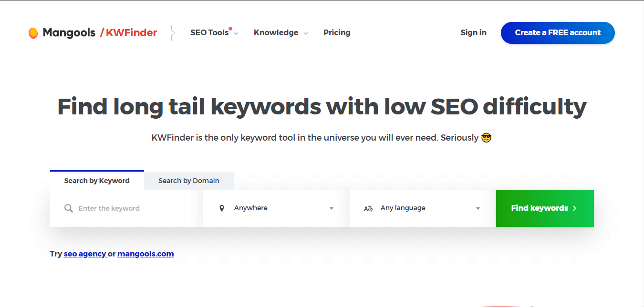The width and height of the screenshot is (644, 307).
Task: Click the red notification dot on SEO Tools
Action: 230,29
